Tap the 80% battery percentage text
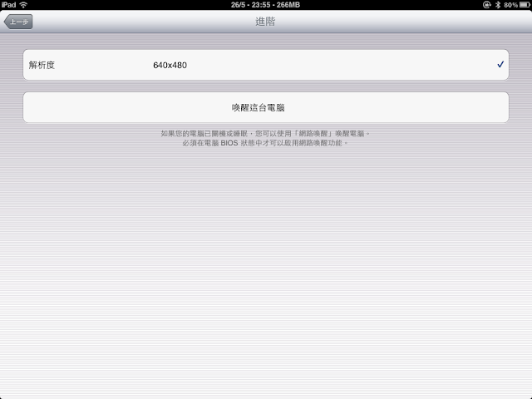 point(510,5)
